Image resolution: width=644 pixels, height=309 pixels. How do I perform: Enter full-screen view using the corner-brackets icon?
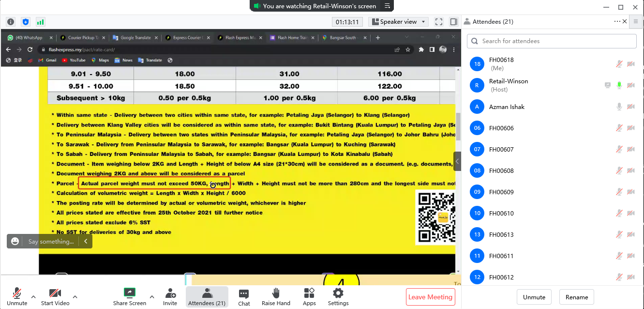[x=439, y=22]
